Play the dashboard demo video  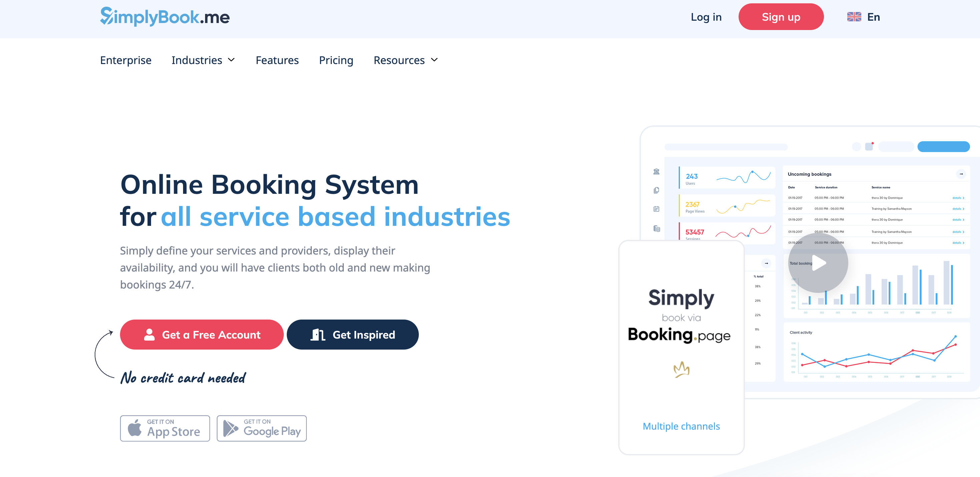click(818, 263)
